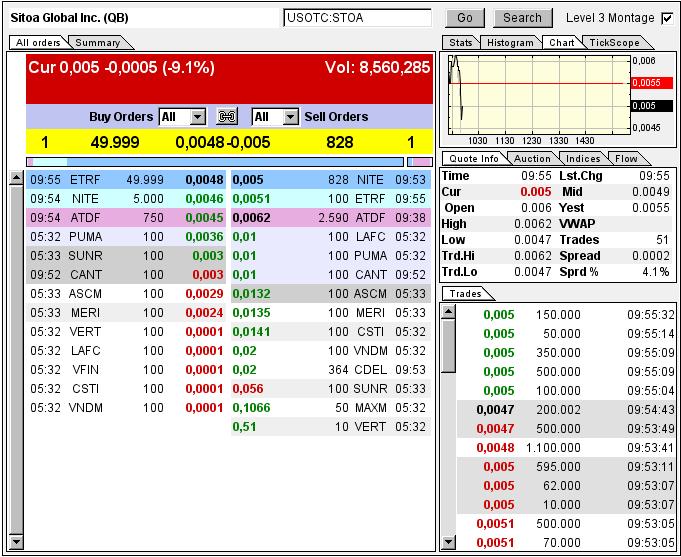Switch to the All orders tab
The image size is (681, 557).
[38, 43]
